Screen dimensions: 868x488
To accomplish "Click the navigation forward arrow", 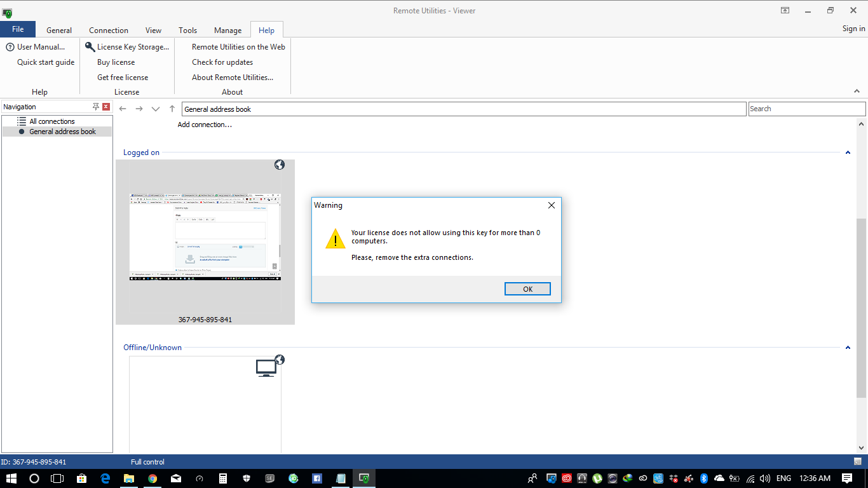I will coord(139,109).
